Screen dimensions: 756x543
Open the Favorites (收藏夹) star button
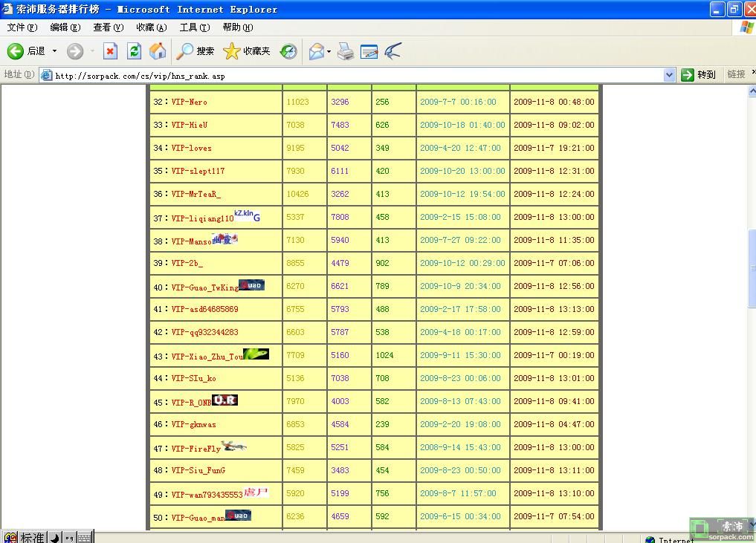coord(248,51)
